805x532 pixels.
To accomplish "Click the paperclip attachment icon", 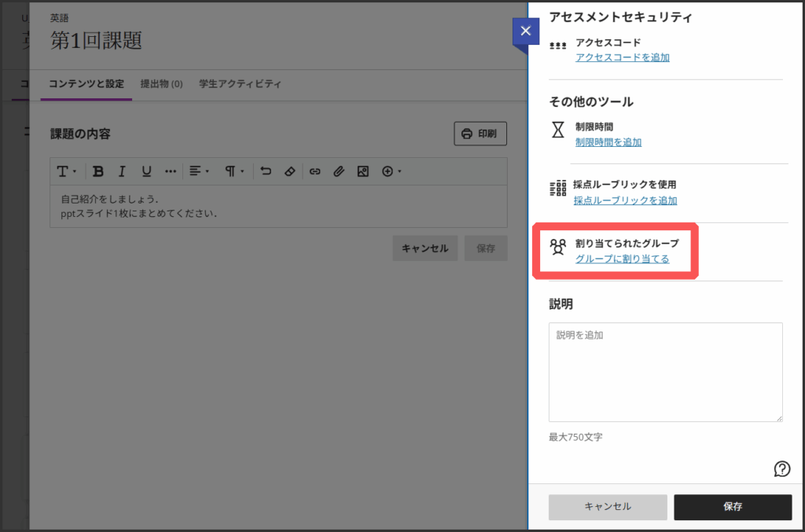I will pyautogui.click(x=339, y=171).
